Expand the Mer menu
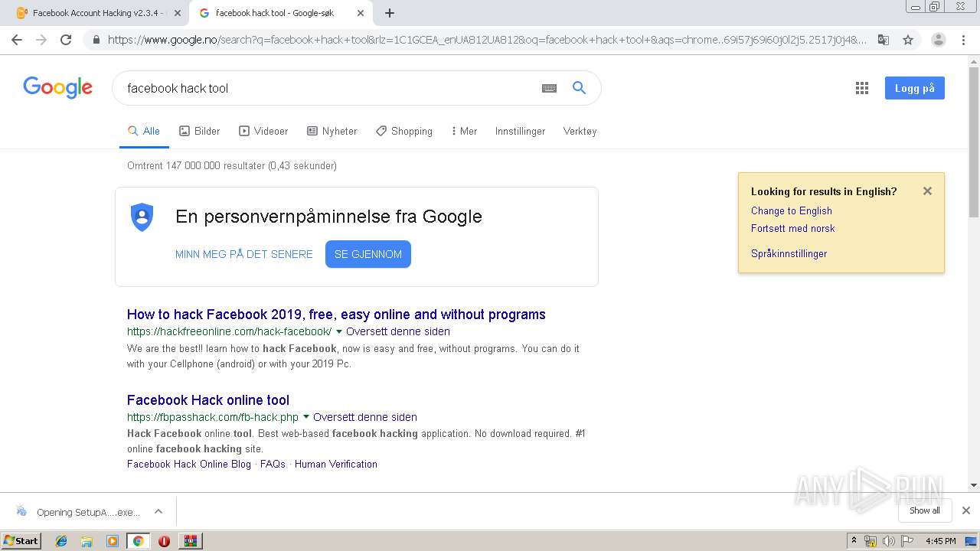The image size is (980, 551). point(465,131)
